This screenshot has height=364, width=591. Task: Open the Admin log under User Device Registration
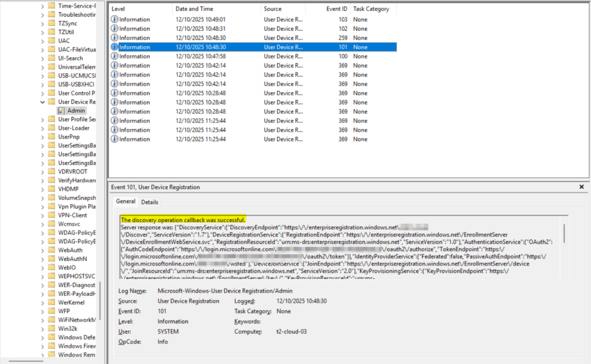[76, 110]
